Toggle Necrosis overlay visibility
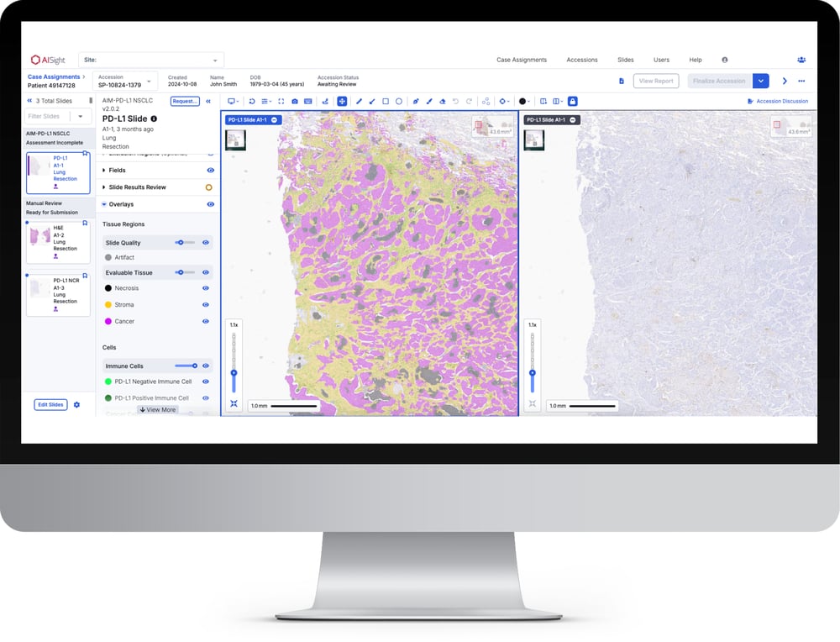The height and width of the screenshot is (642, 840). point(206,288)
